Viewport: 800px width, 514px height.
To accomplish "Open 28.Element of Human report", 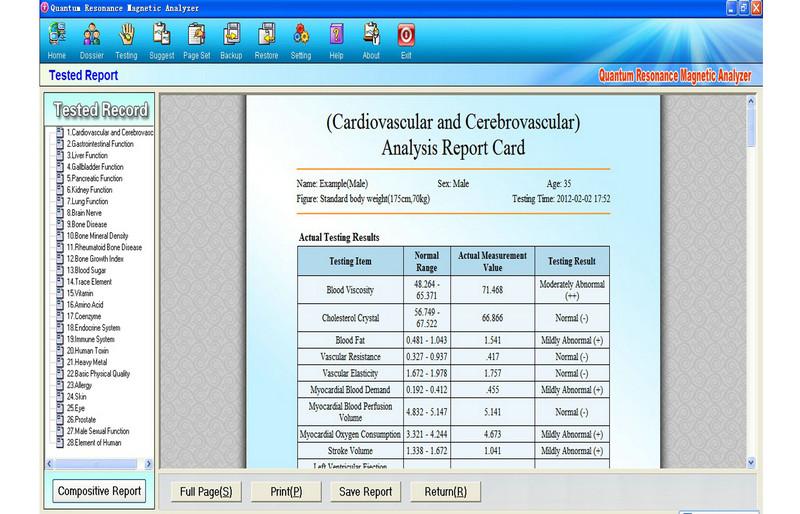I will pyautogui.click(x=94, y=443).
